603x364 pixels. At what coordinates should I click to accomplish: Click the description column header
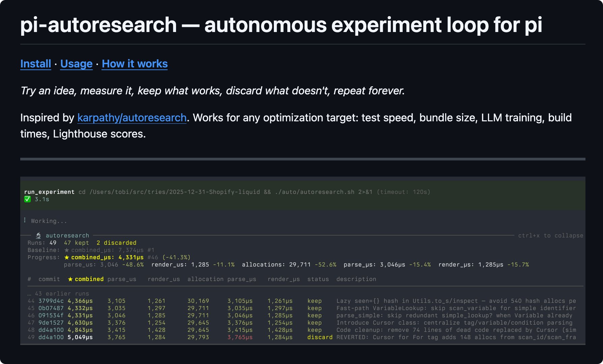356,279
